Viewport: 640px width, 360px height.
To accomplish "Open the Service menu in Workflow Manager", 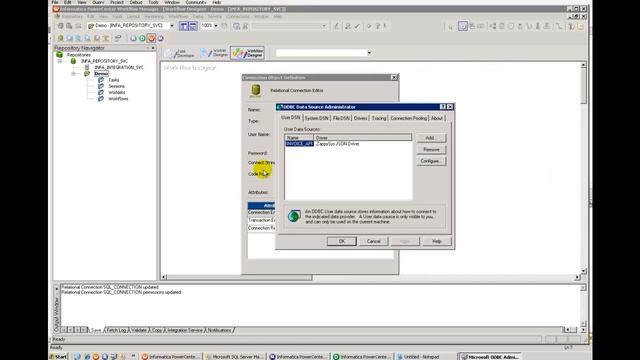I will (214, 17).
